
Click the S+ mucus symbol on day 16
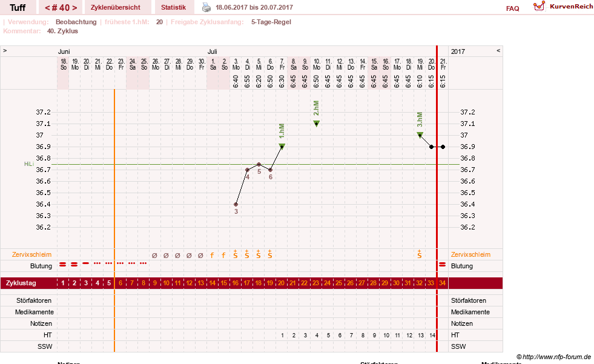pos(236,254)
